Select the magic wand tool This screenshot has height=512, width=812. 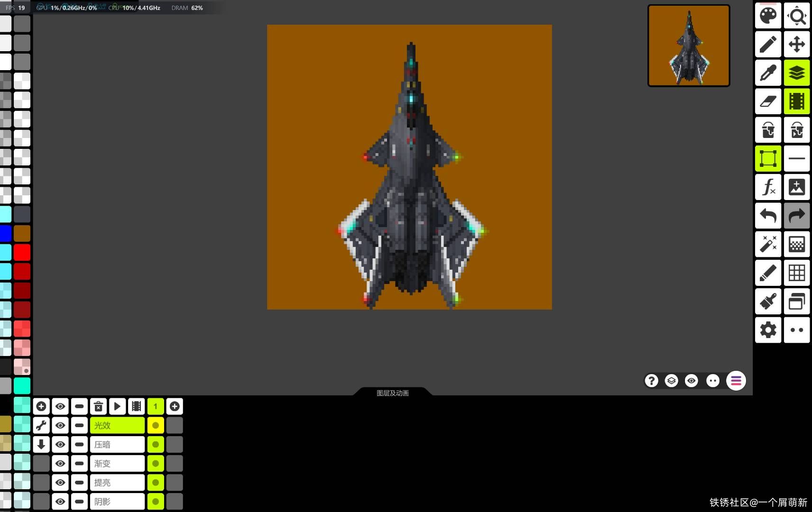(768, 244)
